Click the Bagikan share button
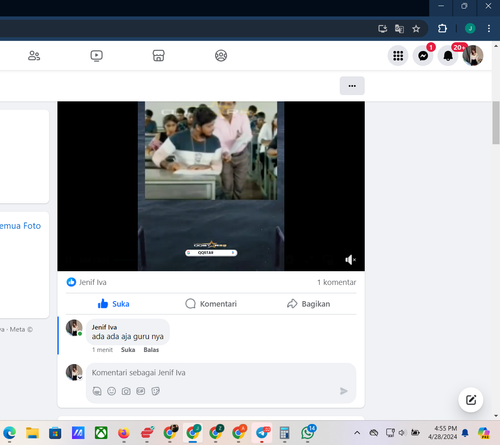The image size is (500, 445). pos(309,304)
